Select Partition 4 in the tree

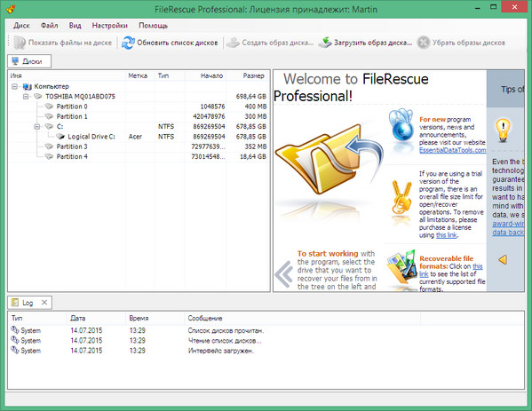(x=72, y=156)
